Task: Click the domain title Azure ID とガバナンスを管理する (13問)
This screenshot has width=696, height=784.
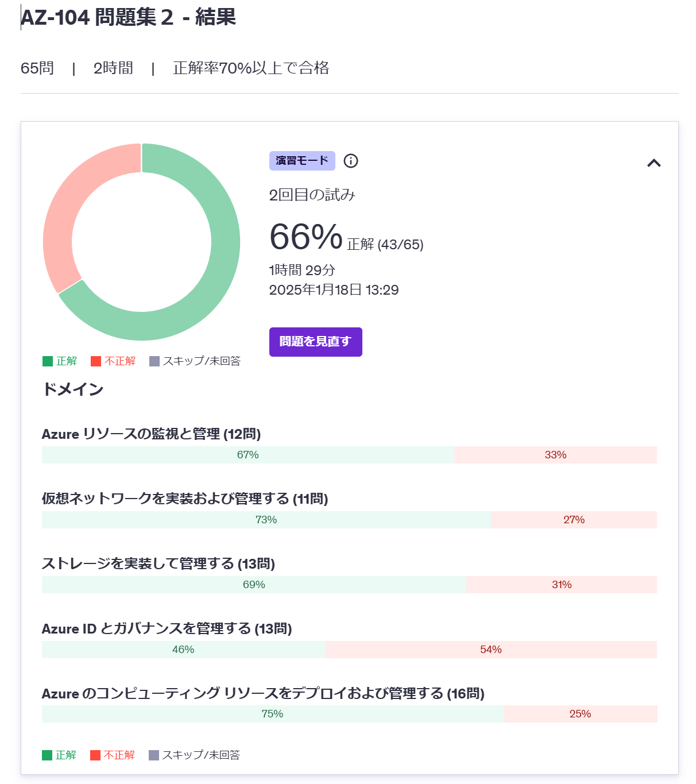Action: click(x=167, y=629)
